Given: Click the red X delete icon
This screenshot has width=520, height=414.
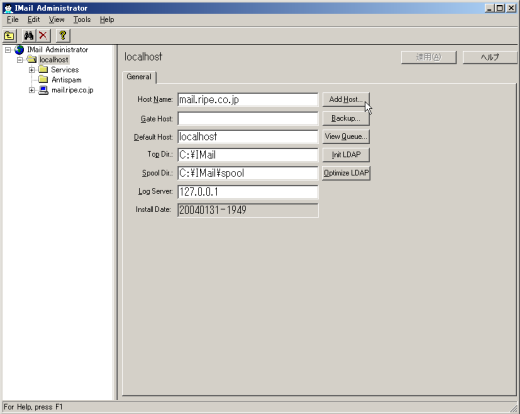Looking at the screenshot, I should [43, 35].
